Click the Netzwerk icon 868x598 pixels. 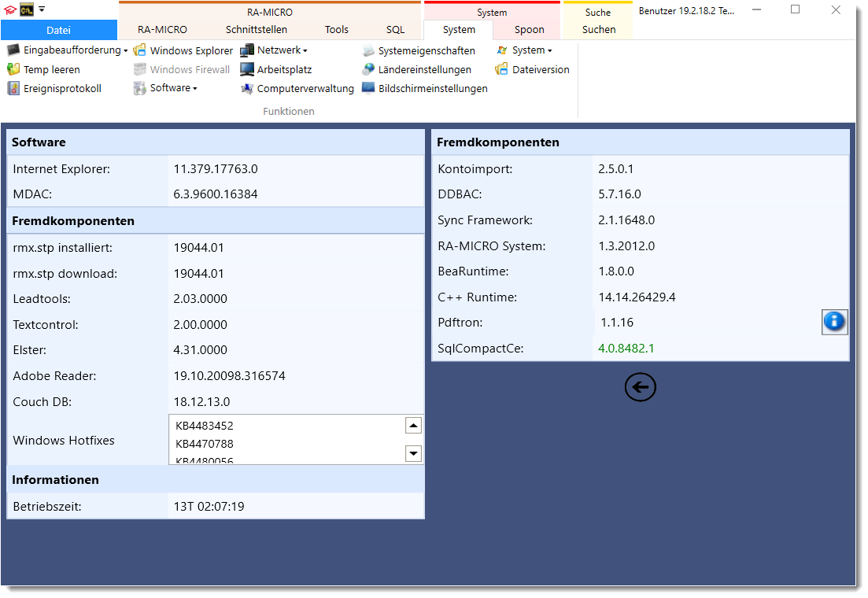pos(247,50)
